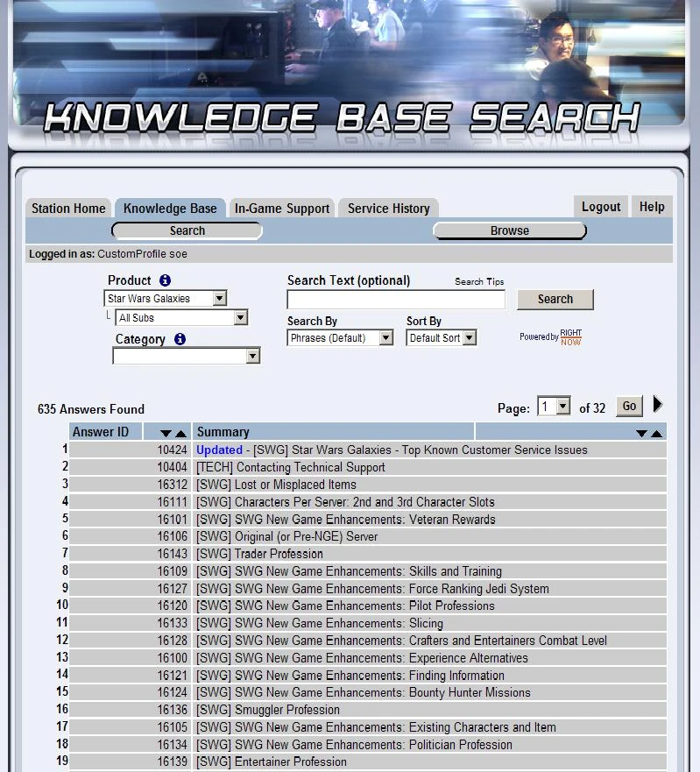Open Top Known Customer Service Issues answer
This screenshot has height=772, width=700.
click(x=392, y=450)
